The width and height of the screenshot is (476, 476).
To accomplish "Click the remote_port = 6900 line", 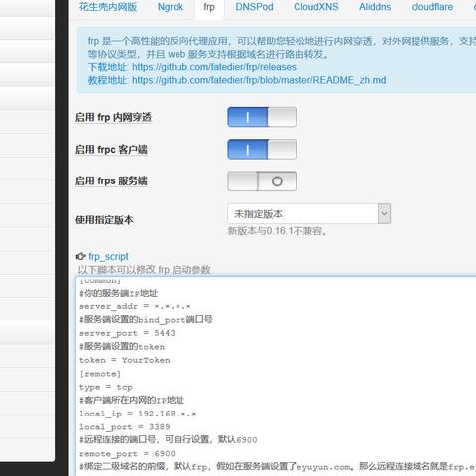I will coord(127,454).
